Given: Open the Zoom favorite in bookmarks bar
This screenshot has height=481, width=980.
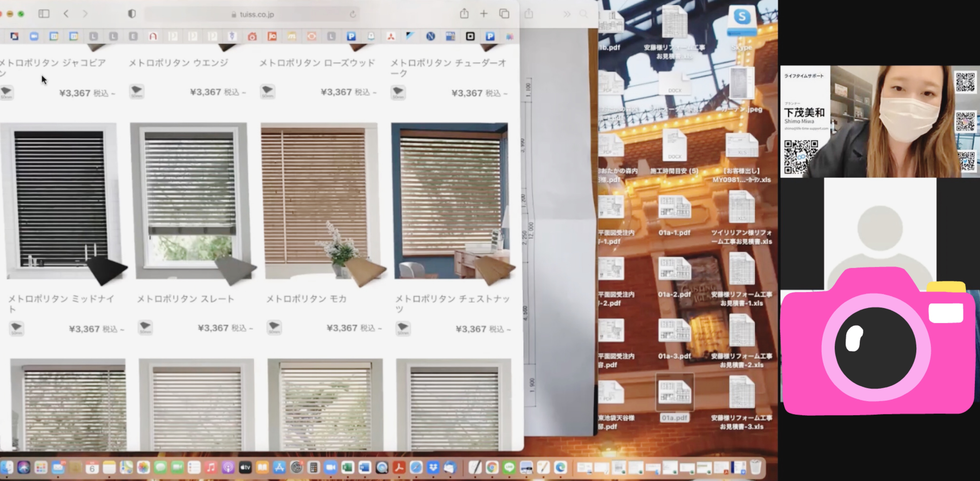Looking at the screenshot, I should [x=34, y=36].
